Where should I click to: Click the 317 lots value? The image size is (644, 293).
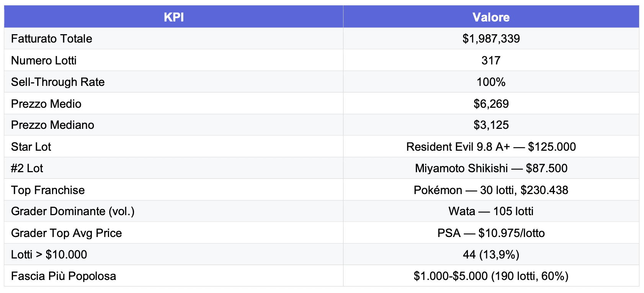click(491, 61)
